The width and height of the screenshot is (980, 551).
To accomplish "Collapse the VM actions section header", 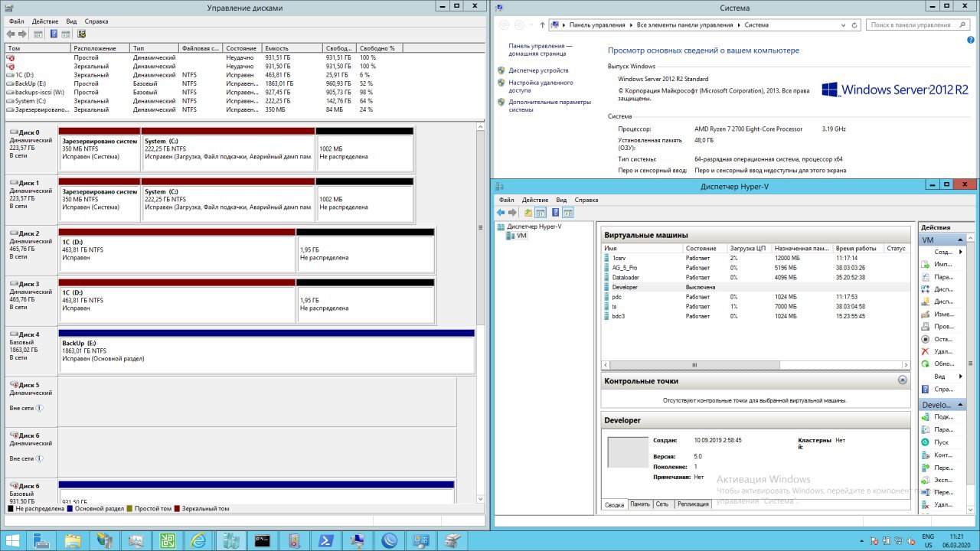I will pos(962,240).
